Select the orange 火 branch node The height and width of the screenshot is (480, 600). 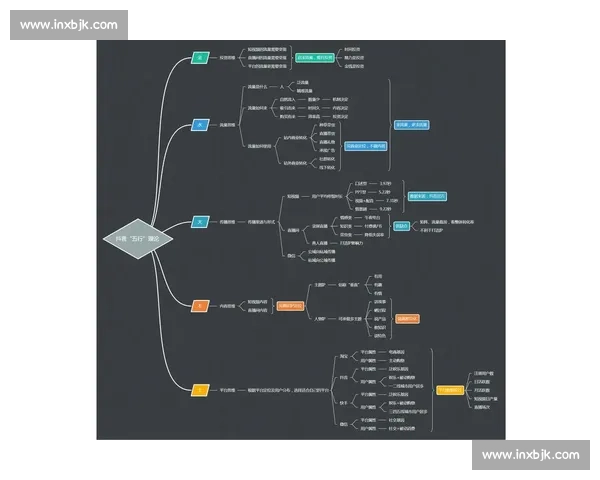[200, 304]
